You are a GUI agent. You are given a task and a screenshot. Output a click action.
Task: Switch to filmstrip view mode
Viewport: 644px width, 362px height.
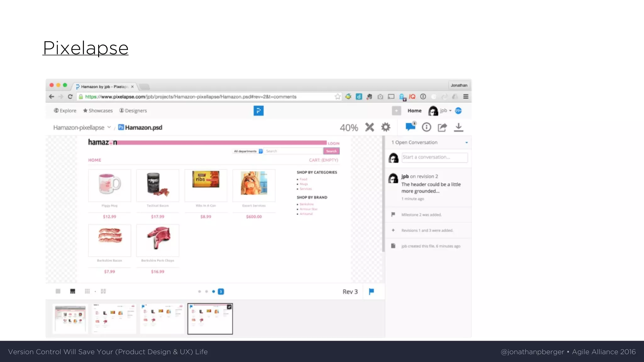73,292
